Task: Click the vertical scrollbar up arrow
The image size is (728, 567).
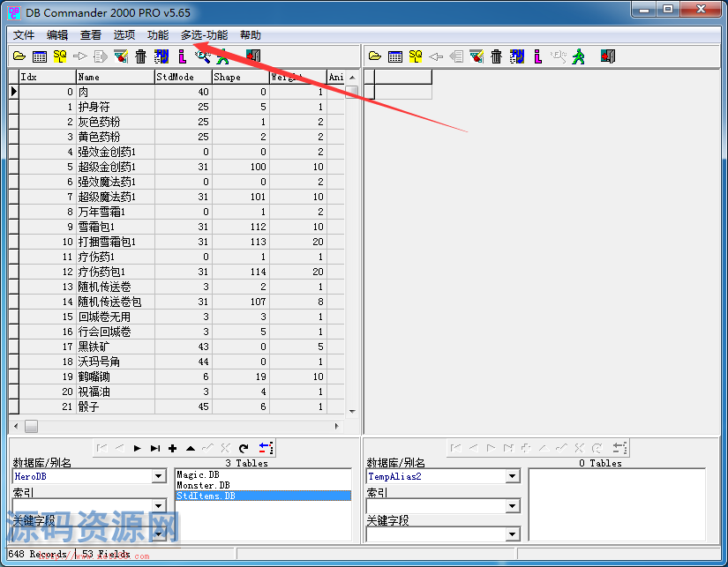Action: (x=352, y=77)
